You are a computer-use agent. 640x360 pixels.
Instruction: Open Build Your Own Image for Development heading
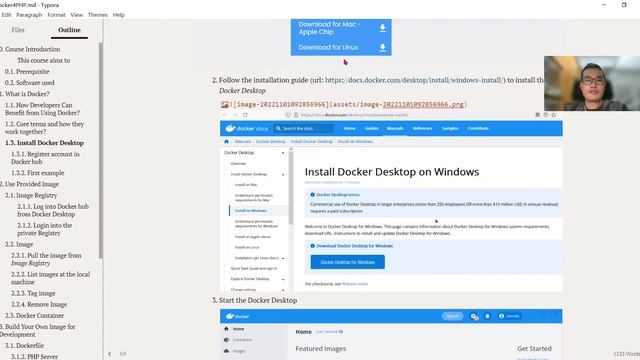click(38, 330)
